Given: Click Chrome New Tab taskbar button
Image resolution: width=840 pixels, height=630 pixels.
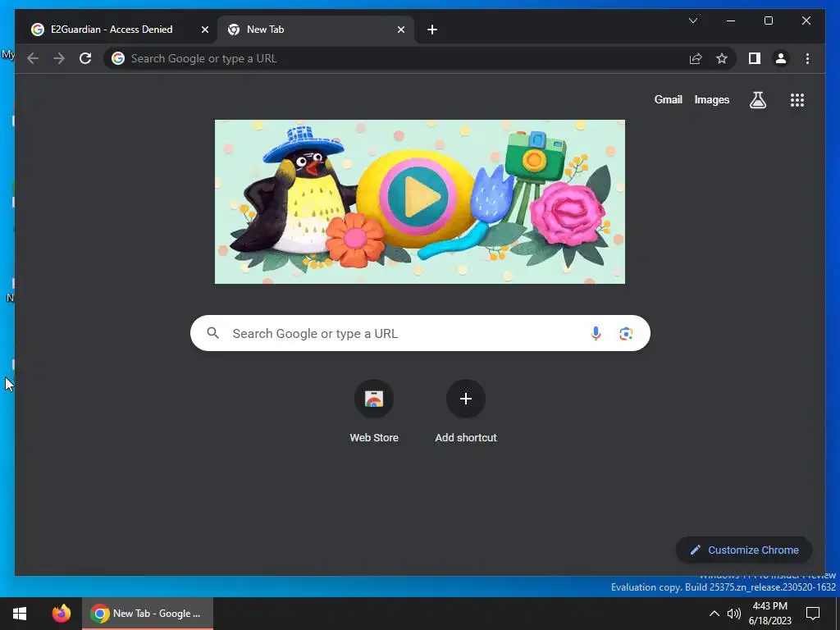Looking at the screenshot, I should tap(148, 614).
